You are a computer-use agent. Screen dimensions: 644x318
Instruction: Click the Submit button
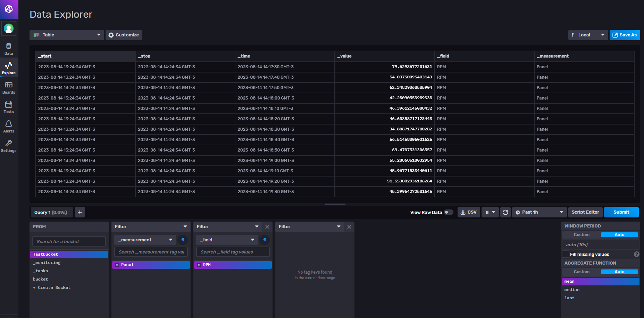[621, 212]
